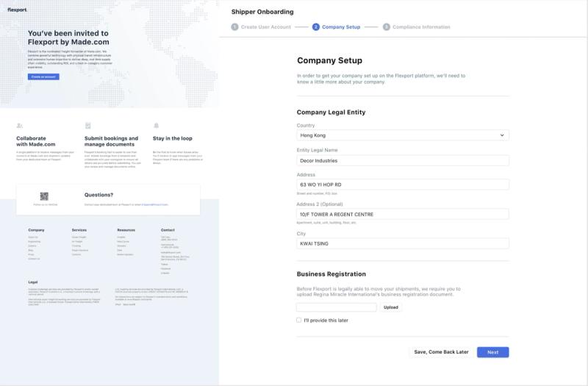
Task: Open the support email link under Questions?
Action: [154, 205]
